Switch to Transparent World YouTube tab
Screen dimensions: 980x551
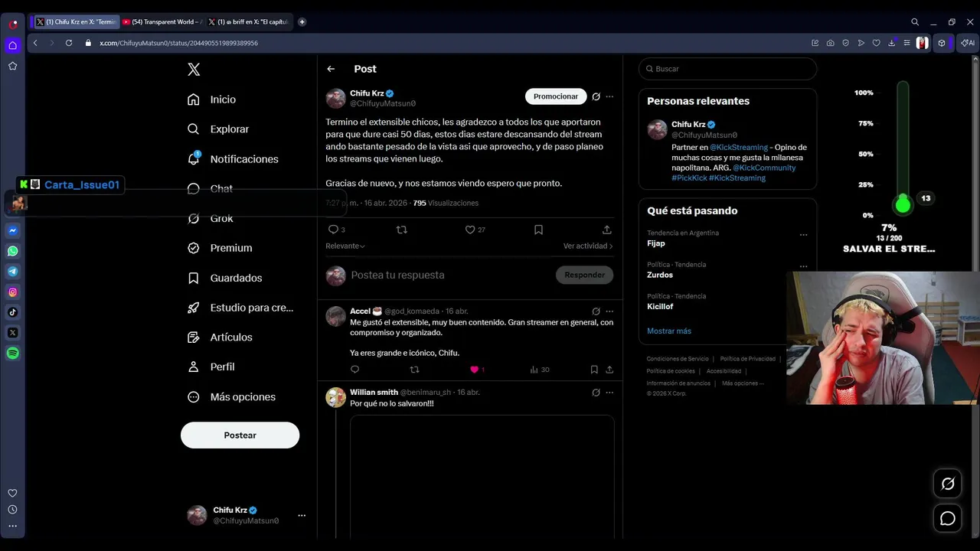pyautogui.click(x=162, y=22)
